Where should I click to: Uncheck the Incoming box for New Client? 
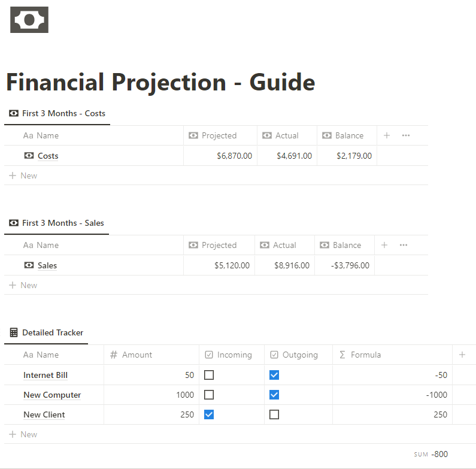pyautogui.click(x=209, y=414)
